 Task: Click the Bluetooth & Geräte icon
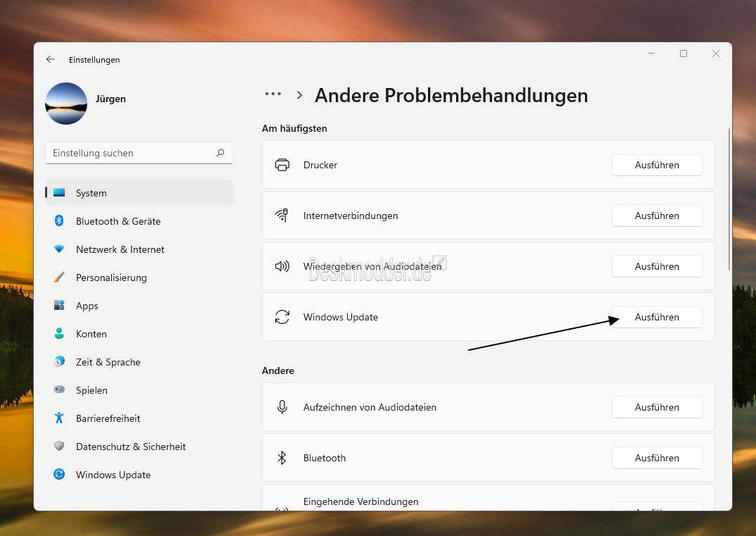(59, 221)
